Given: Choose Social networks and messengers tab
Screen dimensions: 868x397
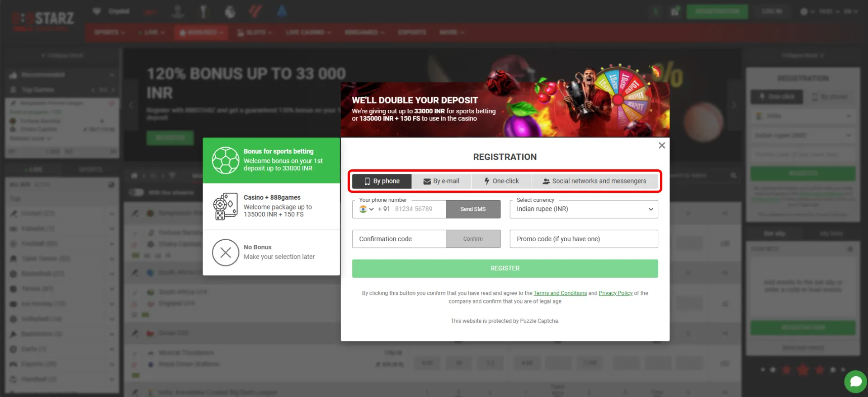Looking at the screenshot, I should pos(594,181).
